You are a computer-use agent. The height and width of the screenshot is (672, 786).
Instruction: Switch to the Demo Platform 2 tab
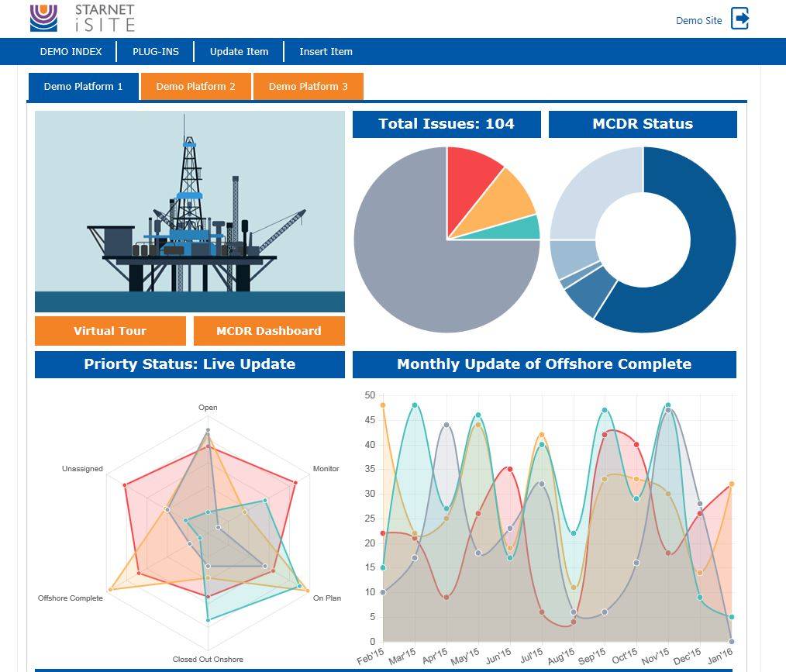pos(195,87)
